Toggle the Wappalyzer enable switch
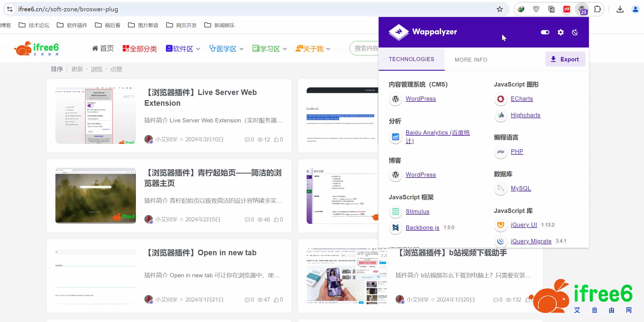 (545, 32)
